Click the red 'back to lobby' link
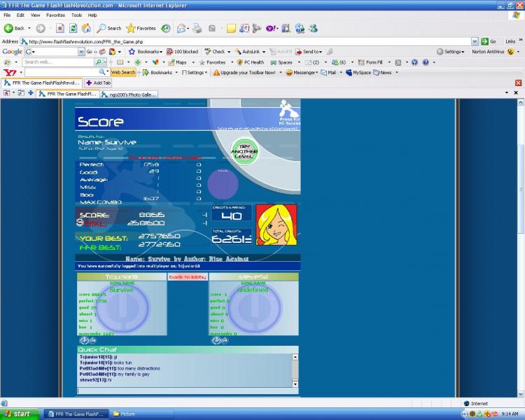Screen dimensions: 525x420 (188, 277)
